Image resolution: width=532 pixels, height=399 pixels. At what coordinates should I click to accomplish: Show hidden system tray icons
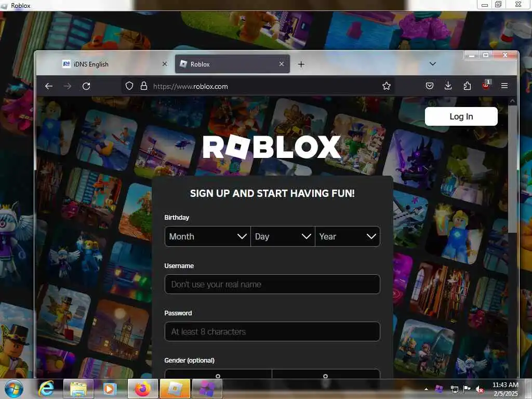[x=426, y=389]
